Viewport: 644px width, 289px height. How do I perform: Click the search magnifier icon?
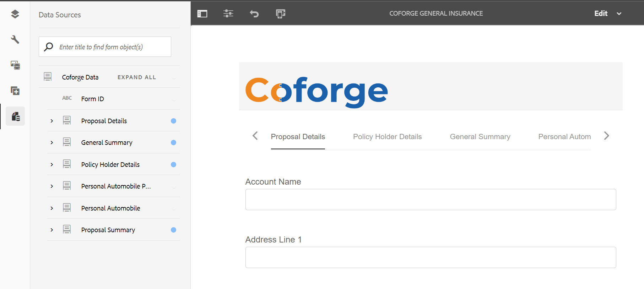tap(49, 47)
